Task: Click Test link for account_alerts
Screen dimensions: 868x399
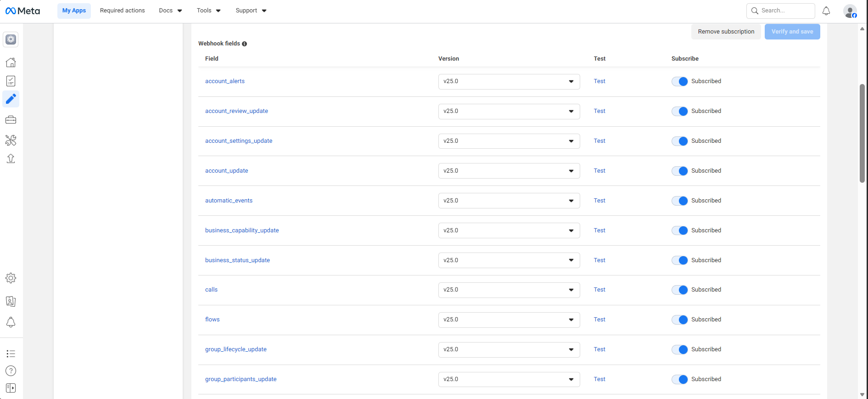Action: pos(599,81)
